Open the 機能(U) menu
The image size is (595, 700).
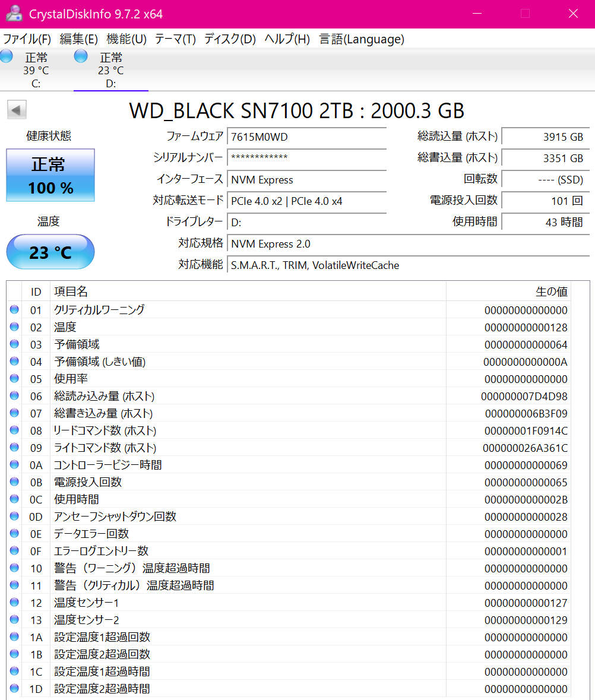click(x=126, y=39)
